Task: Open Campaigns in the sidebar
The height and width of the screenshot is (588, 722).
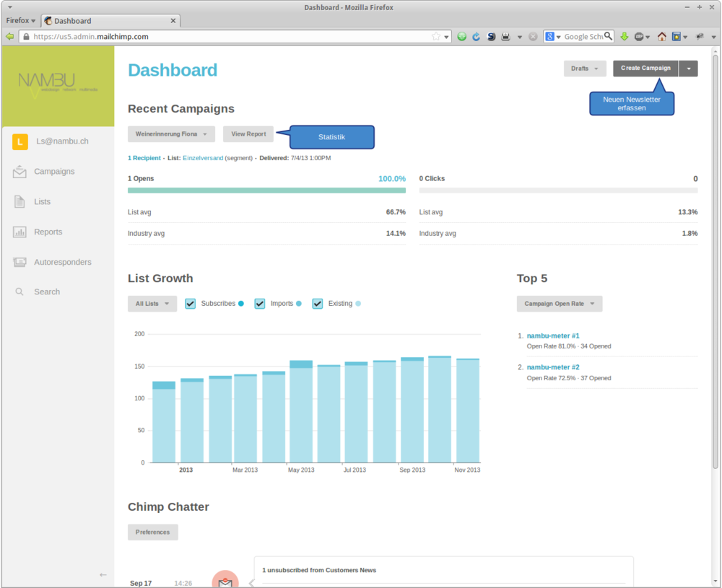Action: point(54,172)
